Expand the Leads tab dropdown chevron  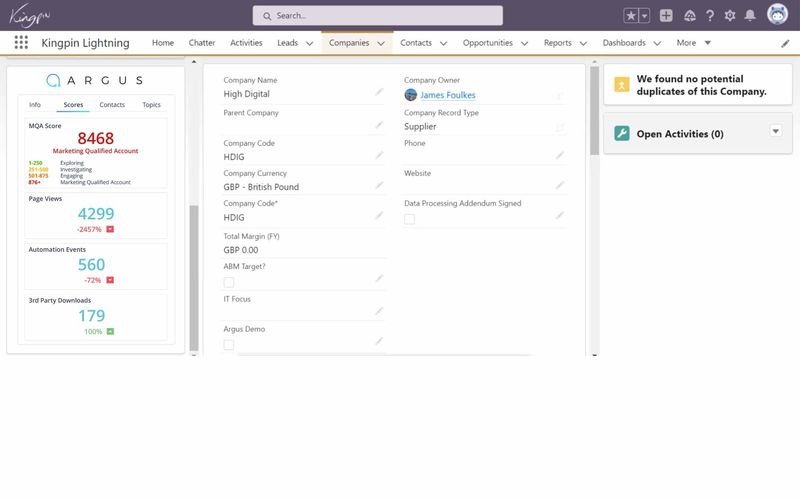pos(309,43)
